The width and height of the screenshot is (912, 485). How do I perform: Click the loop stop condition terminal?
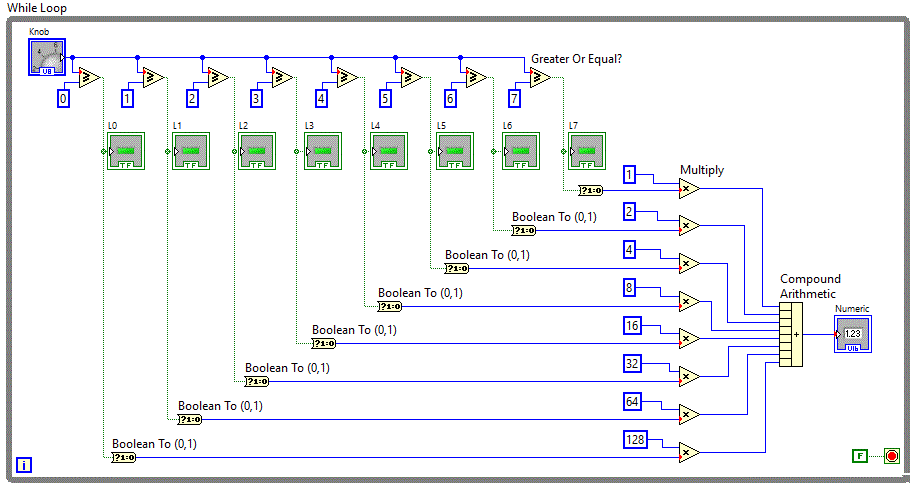(x=891, y=456)
